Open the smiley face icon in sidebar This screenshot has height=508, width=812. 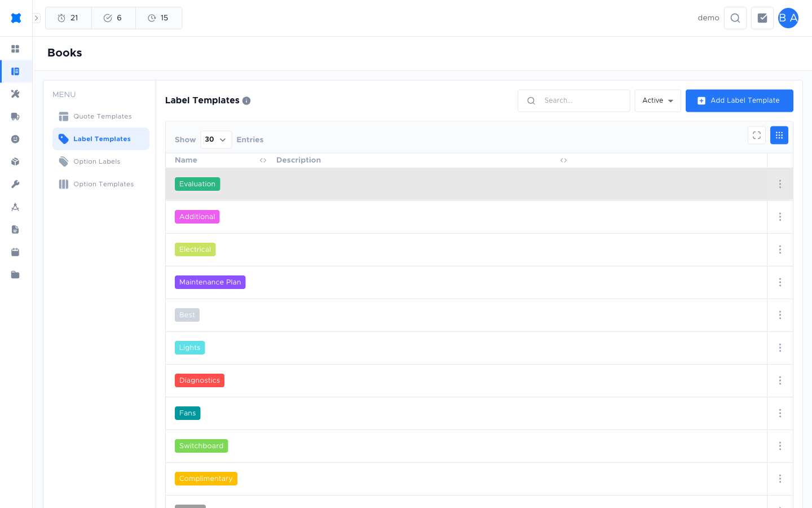[x=15, y=139]
